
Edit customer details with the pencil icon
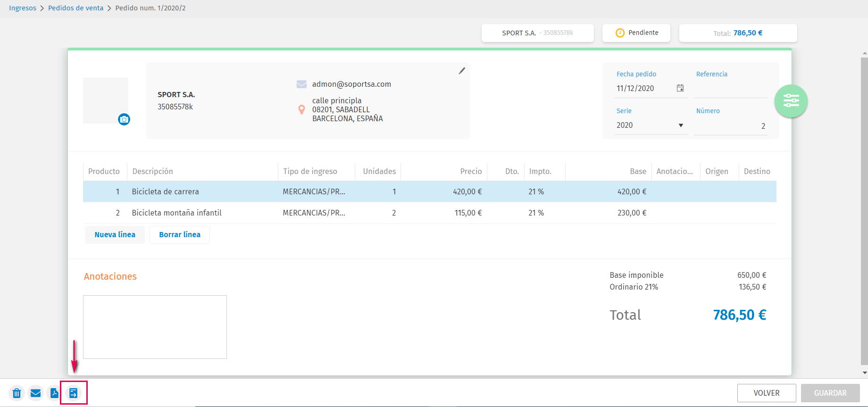pos(462,71)
